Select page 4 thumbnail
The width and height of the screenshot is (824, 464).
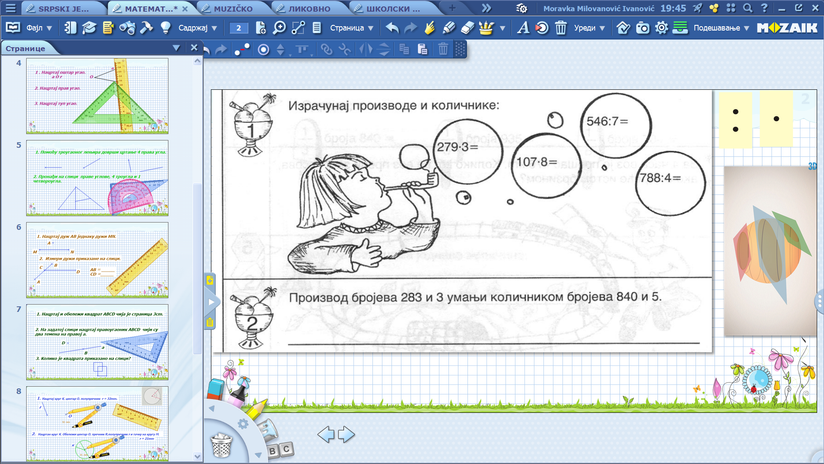(x=97, y=96)
